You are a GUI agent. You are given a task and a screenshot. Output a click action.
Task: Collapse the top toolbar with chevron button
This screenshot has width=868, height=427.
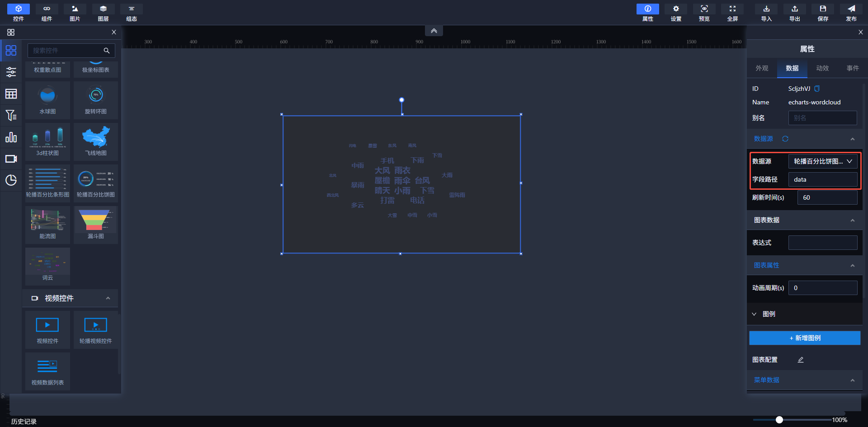click(x=434, y=31)
